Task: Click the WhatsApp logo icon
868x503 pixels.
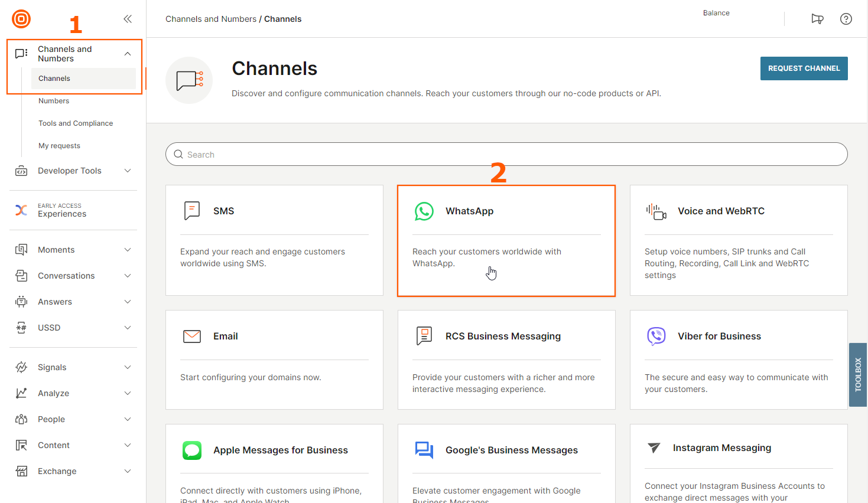Action: pos(424,211)
